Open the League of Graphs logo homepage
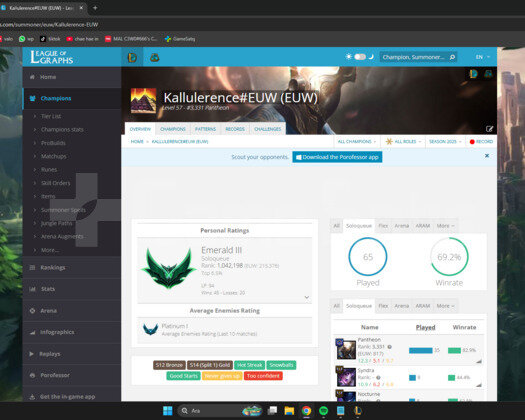The height and width of the screenshot is (420, 525). 52,57
